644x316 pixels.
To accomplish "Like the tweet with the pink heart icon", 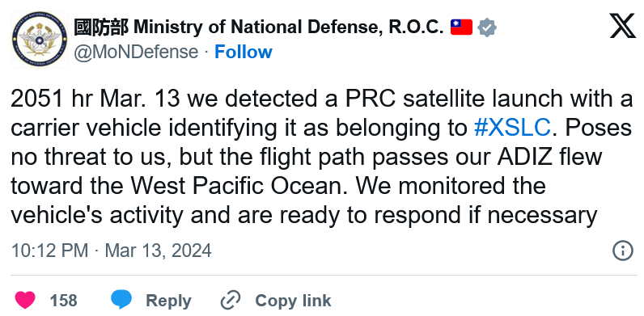I will [25, 300].
